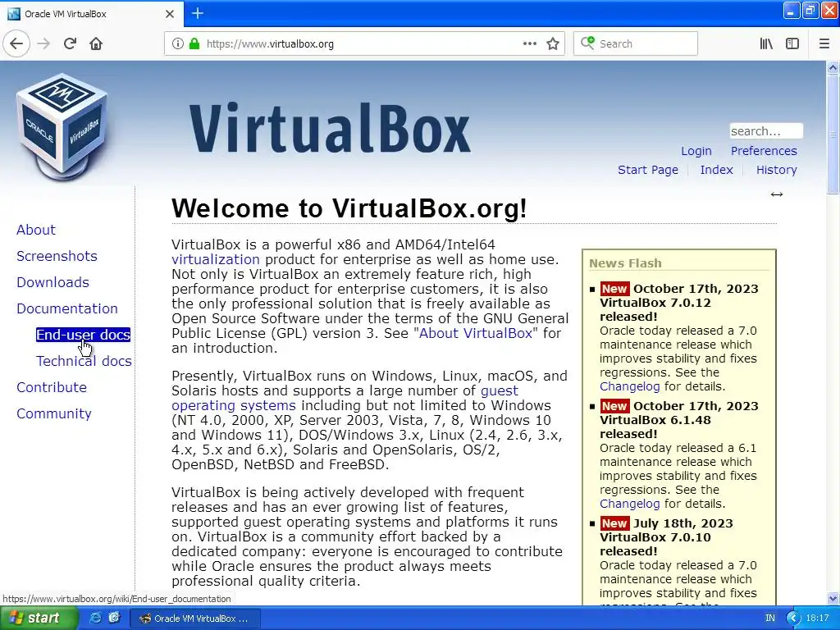Image resolution: width=840 pixels, height=630 pixels.
Task: Click the green padlock security icon
Action: (194, 43)
